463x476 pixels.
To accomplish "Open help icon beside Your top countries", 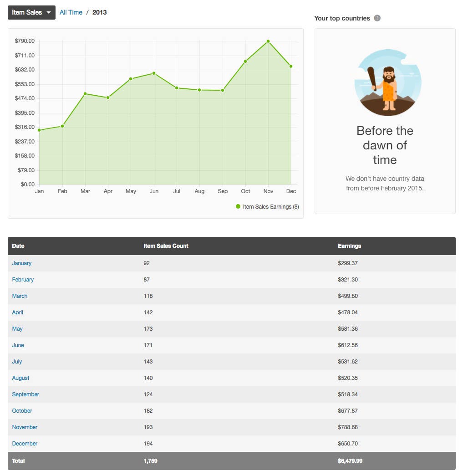I will pyautogui.click(x=377, y=18).
